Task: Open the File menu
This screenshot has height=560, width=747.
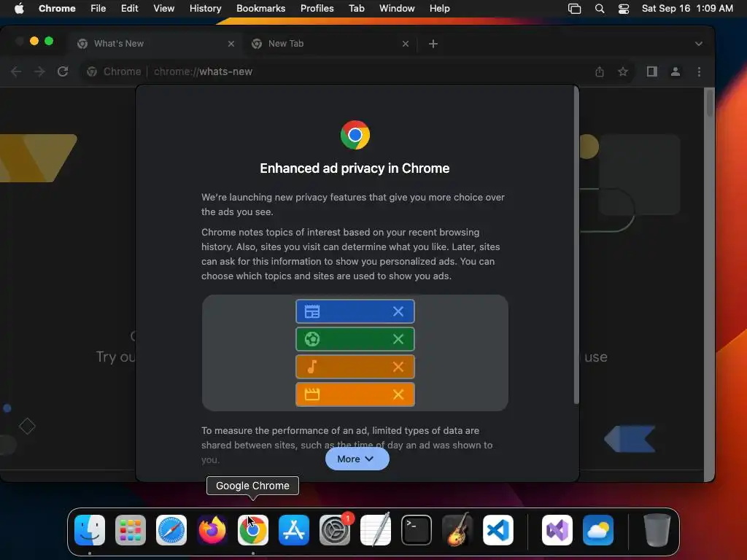Action: [98, 8]
